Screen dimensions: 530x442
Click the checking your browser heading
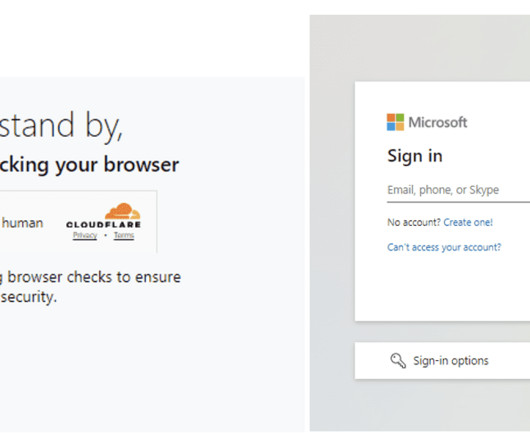89,165
